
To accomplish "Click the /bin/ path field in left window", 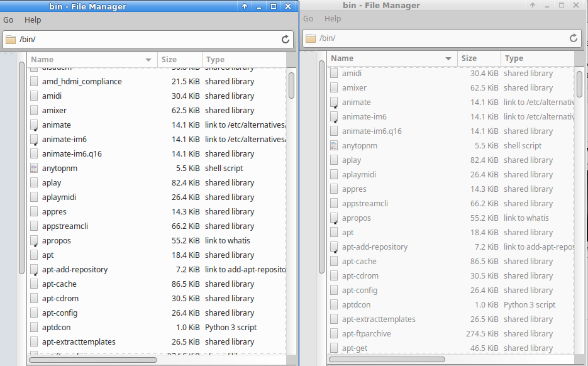I will pyautogui.click(x=148, y=40).
